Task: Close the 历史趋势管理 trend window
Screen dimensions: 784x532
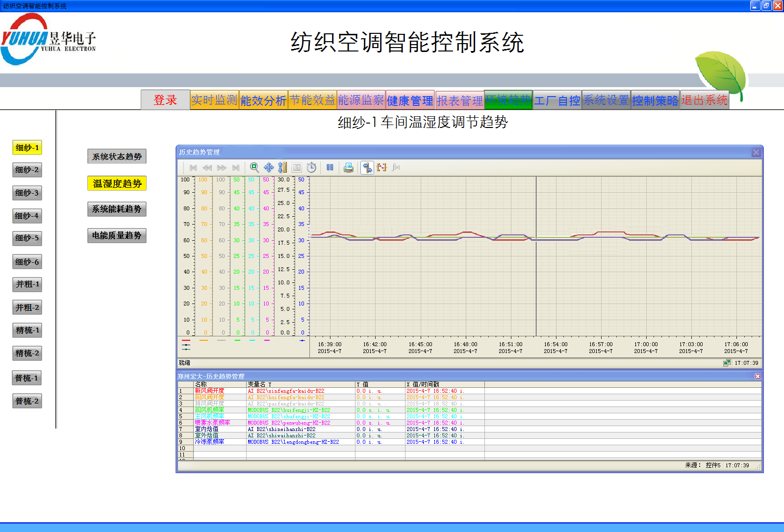Action: click(756, 152)
